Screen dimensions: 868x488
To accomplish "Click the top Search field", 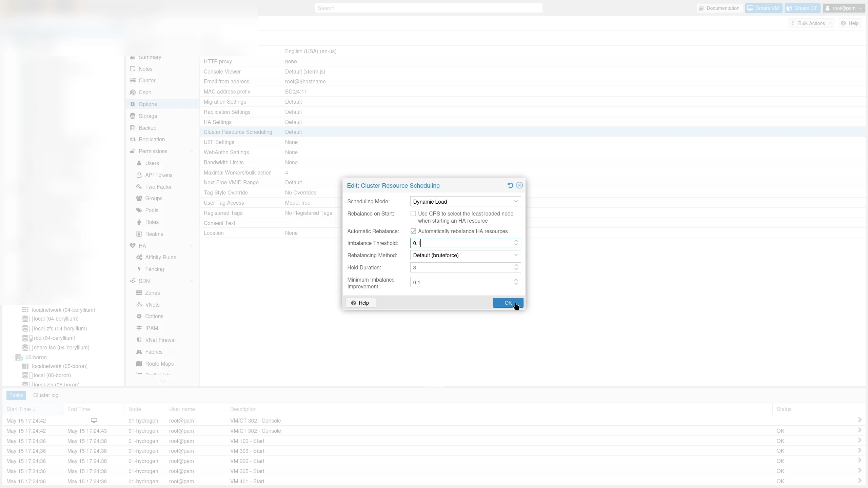I will click(429, 8).
